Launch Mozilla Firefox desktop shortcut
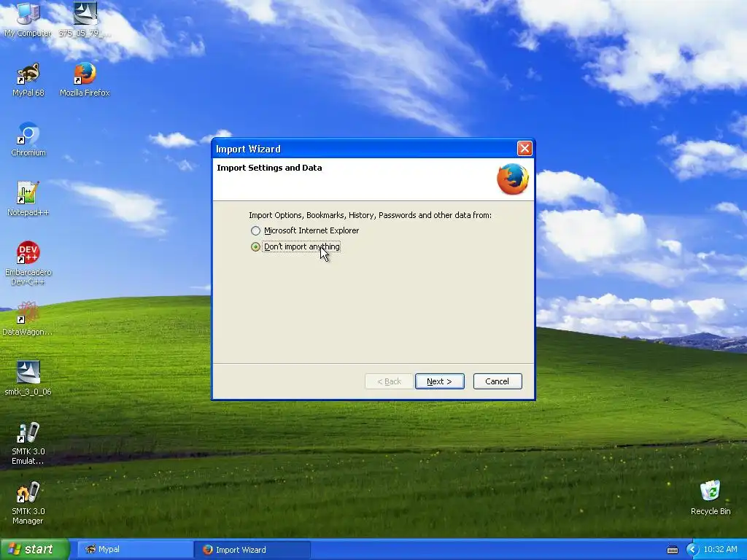The height and width of the screenshot is (560, 747). (x=85, y=79)
